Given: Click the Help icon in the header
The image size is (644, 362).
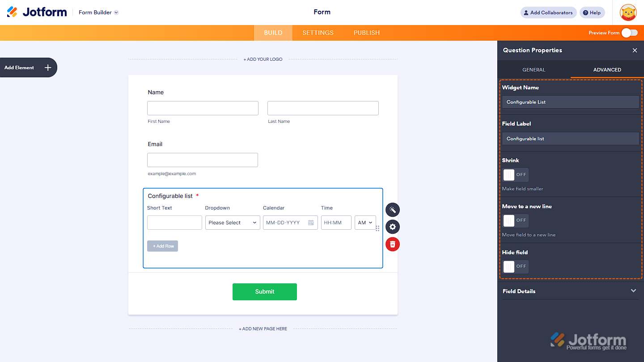Looking at the screenshot, I should coord(592,13).
